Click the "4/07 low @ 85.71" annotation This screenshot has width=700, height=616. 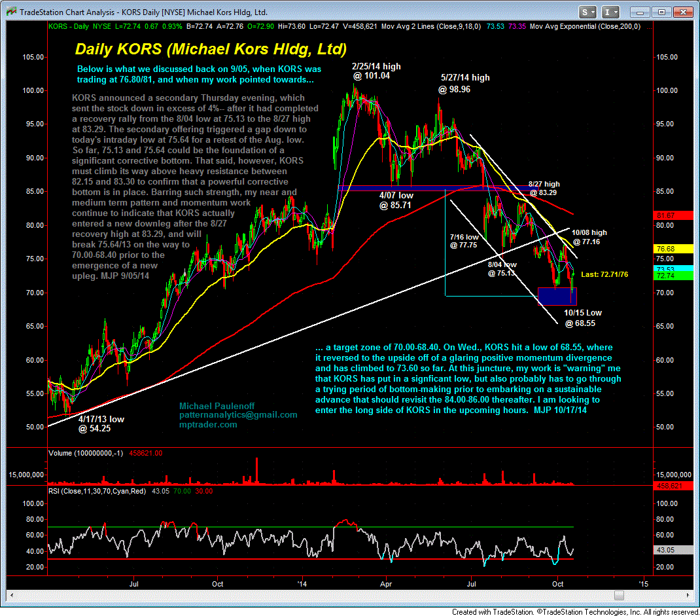(396, 200)
